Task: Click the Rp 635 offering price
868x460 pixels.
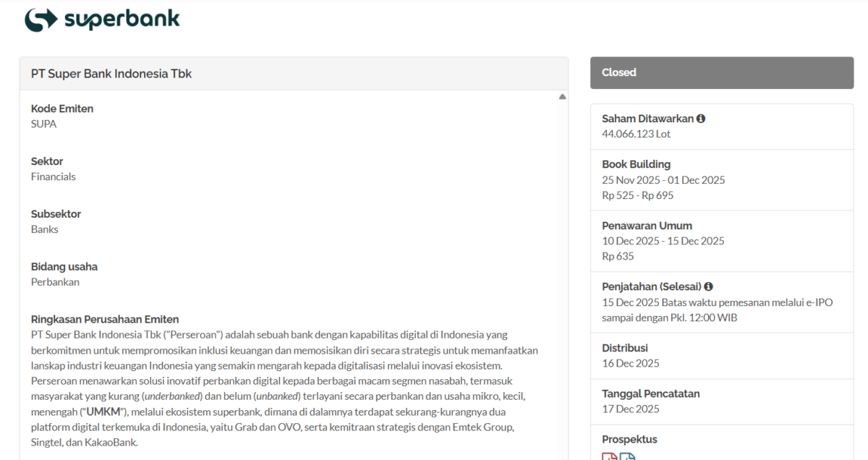Action: coord(618,256)
